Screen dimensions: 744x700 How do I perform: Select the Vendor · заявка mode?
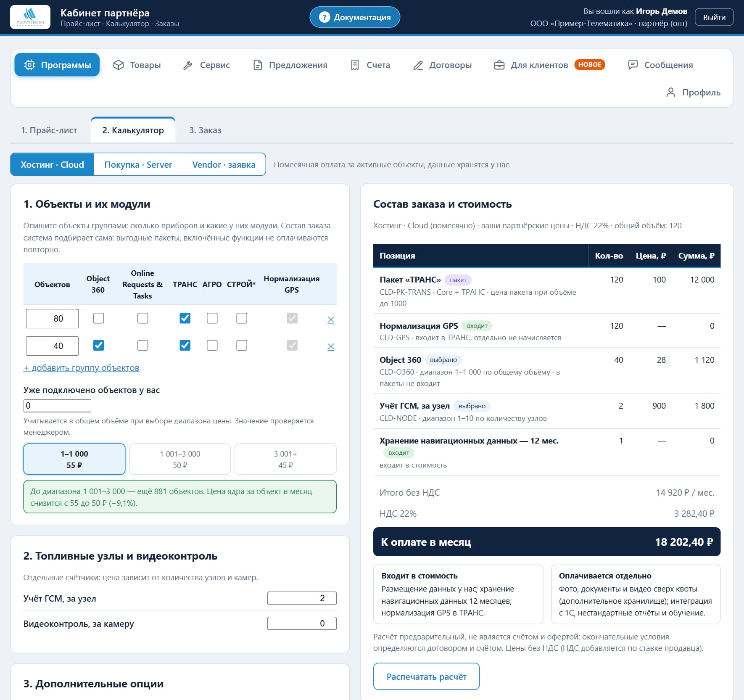click(224, 165)
